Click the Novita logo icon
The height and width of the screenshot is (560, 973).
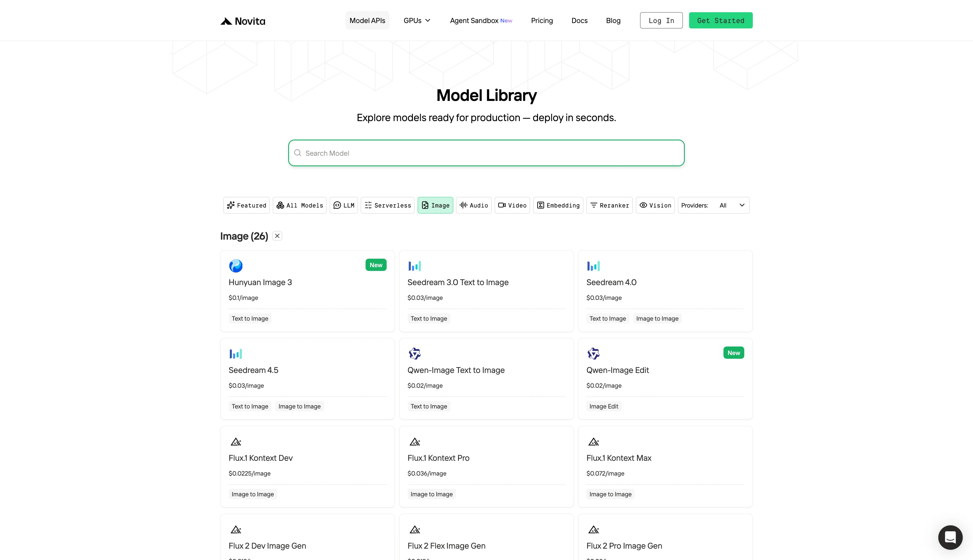(226, 21)
